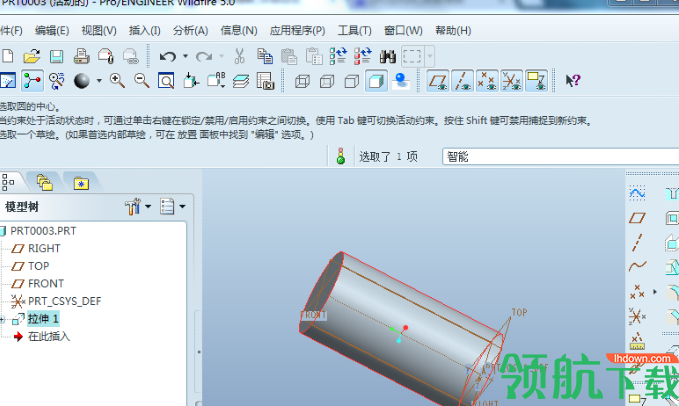Viewport: 679px width, 406px height.
Task: Open the 插入(I) menu
Action: point(145,30)
